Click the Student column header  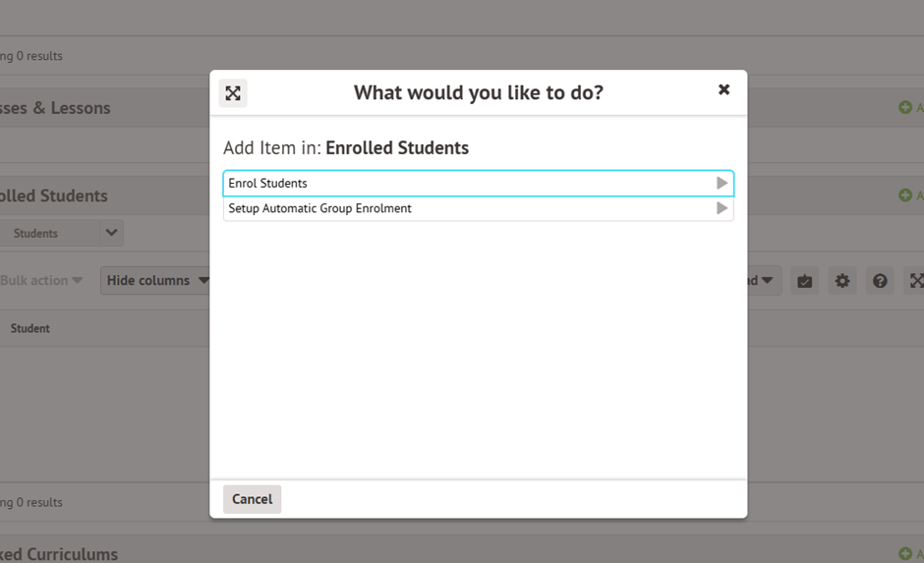tap(30, 328)
